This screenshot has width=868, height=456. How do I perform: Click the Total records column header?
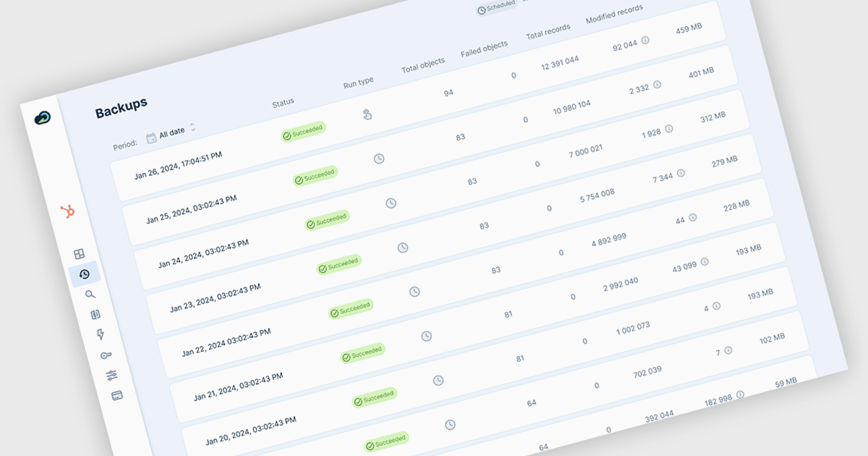[x=548, y=31]
